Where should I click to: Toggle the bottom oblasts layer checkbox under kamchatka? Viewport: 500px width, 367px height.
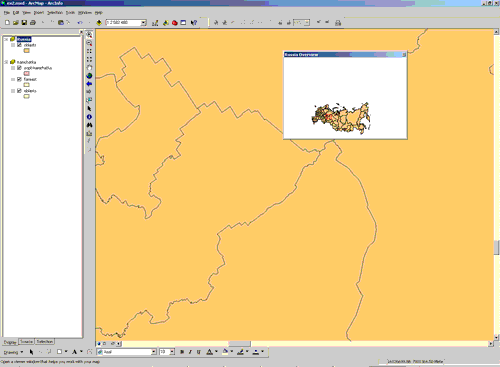(x=19, y=91)
